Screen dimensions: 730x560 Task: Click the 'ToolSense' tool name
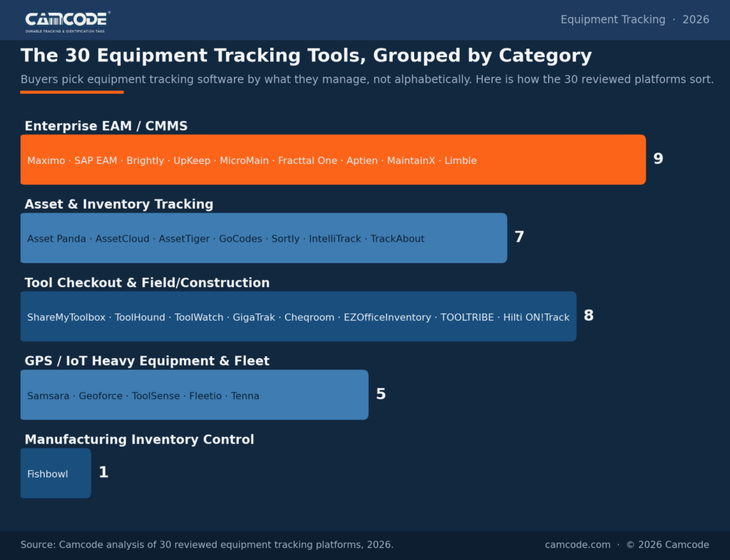point(155,396)
